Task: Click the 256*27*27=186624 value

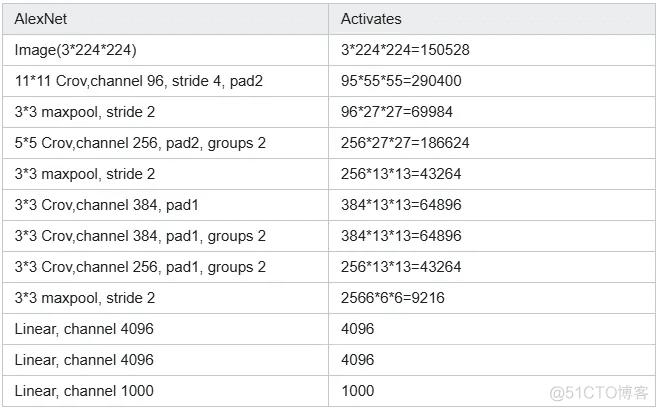Action: click(405, 143)
